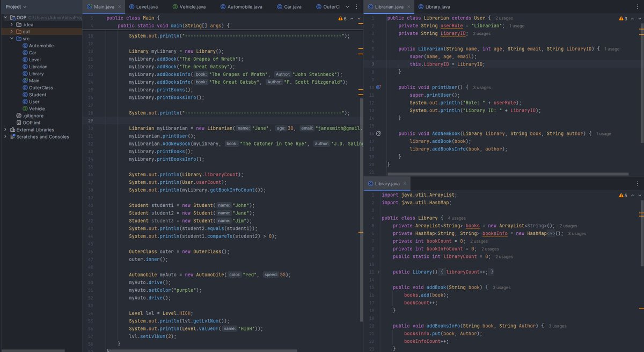Viewport: 644px width, 352px height.
Task: Select Library.java tab in bottom-right editor
Action: pos(387,184)
